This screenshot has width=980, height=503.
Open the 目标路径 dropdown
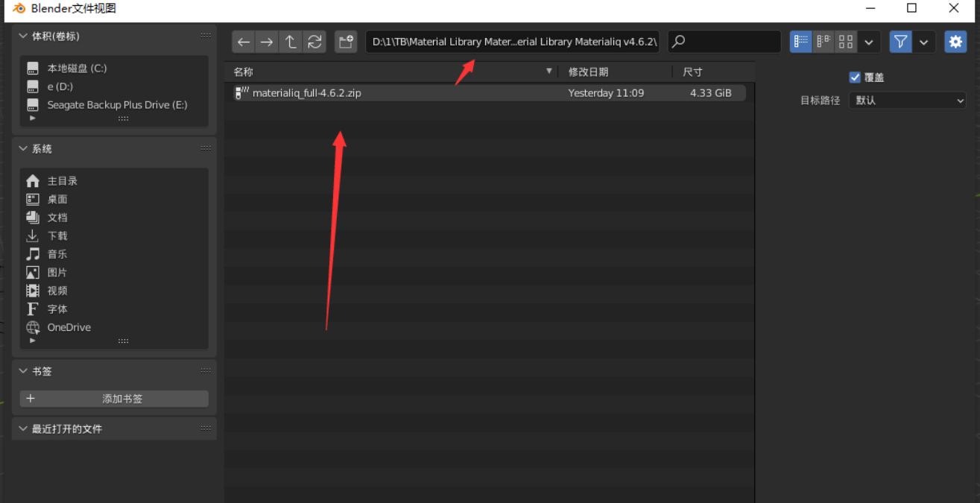click(x=908, y=101)
